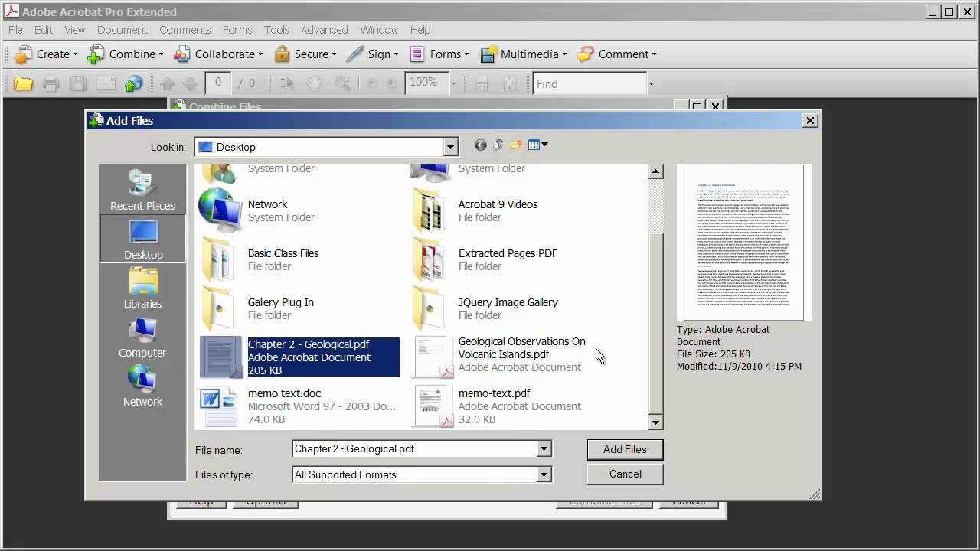Open Network in the places sidebar
Image resolution: width=980 pixels, height=551 pixels.
pyautogui.click(x=142, y=386)
